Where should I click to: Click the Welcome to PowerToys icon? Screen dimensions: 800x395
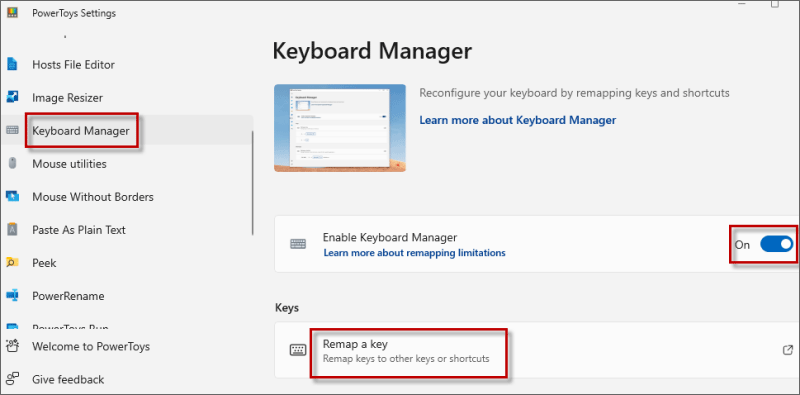[12, 346]
